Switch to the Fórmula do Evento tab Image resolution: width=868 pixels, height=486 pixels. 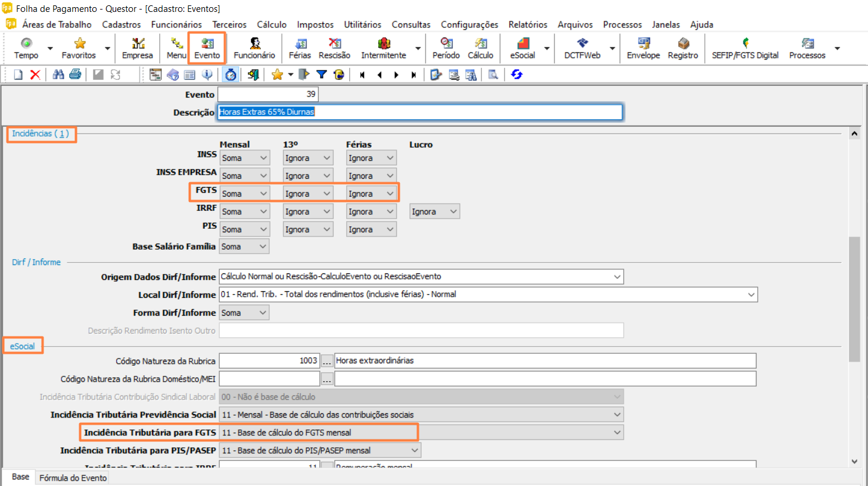coord(73,478)
